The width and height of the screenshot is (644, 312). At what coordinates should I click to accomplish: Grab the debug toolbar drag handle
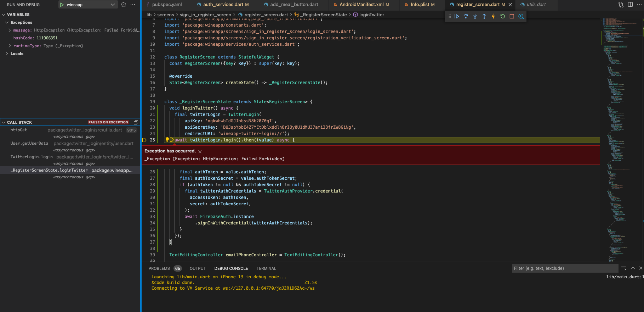pos(450,16)
